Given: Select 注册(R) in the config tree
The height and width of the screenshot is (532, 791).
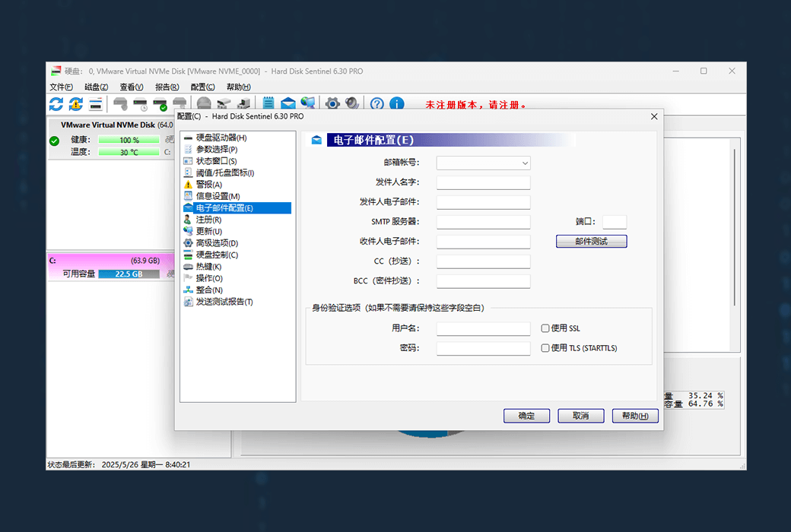Looking at the screenshot, I should point(208,220).
